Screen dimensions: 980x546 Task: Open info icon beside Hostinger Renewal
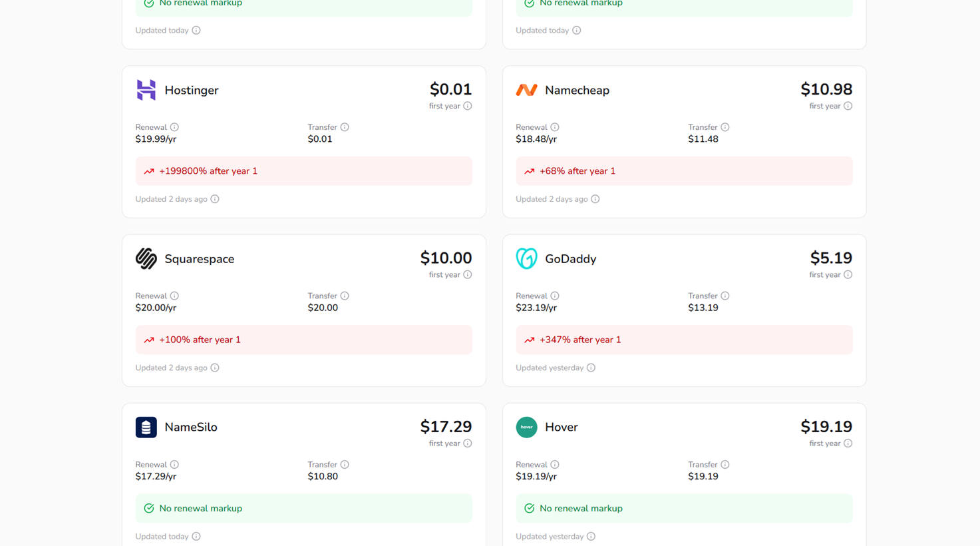(174, 127)
